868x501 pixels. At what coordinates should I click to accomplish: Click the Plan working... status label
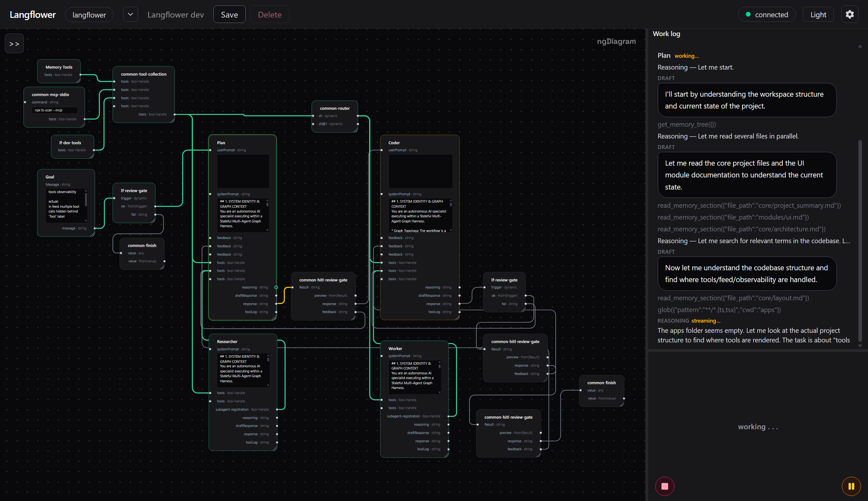pyautogui.click(x=686, y=56)
